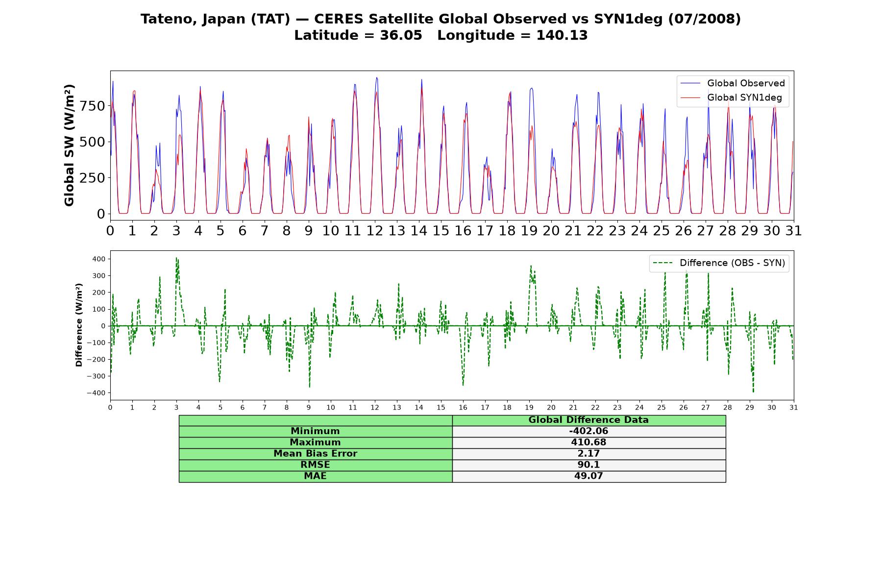
Task: Click day 12 tick on upper chart axis
Action: coord(375,230)
